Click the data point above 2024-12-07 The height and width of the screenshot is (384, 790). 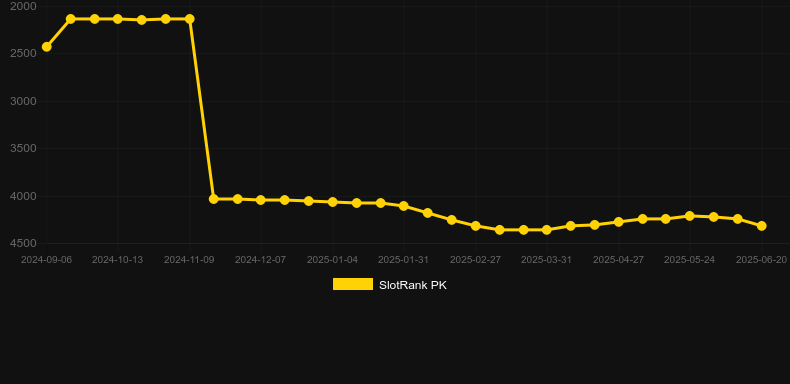point(261,200)
